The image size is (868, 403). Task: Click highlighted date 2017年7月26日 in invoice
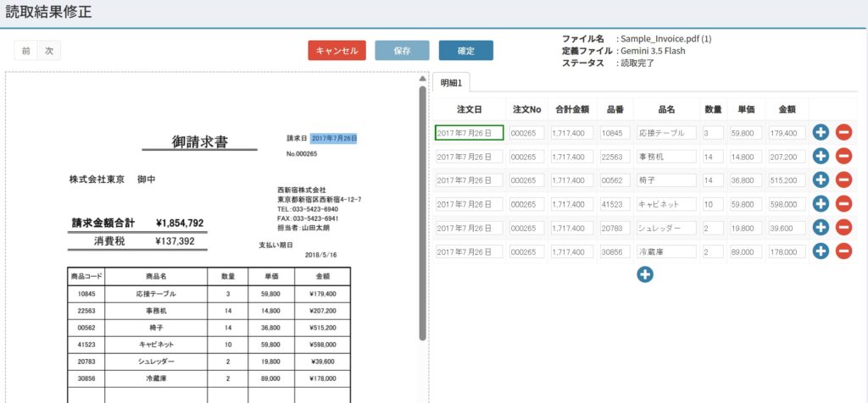(x=334, y=138)
